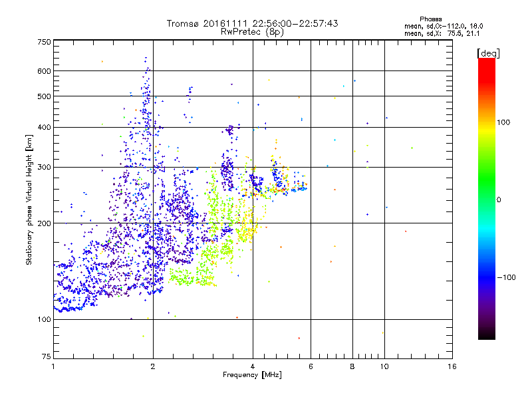Click the 'mean, sd,X: 75.5, 21.1' line

442,33
